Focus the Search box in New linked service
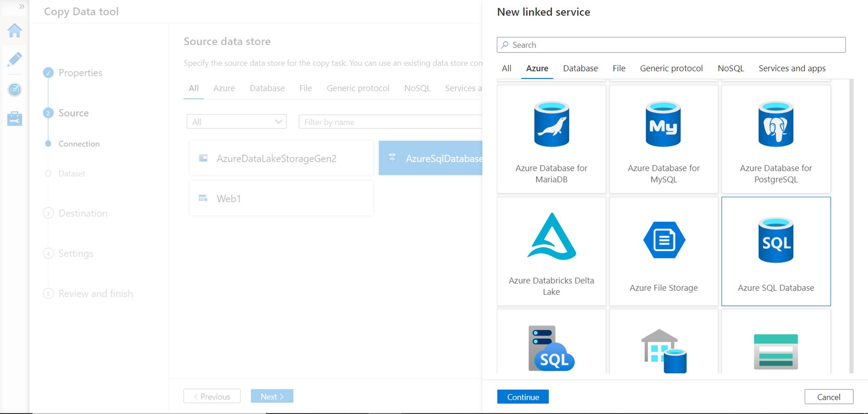The height and width of the screenshot is (414, 868). (671, 45)
